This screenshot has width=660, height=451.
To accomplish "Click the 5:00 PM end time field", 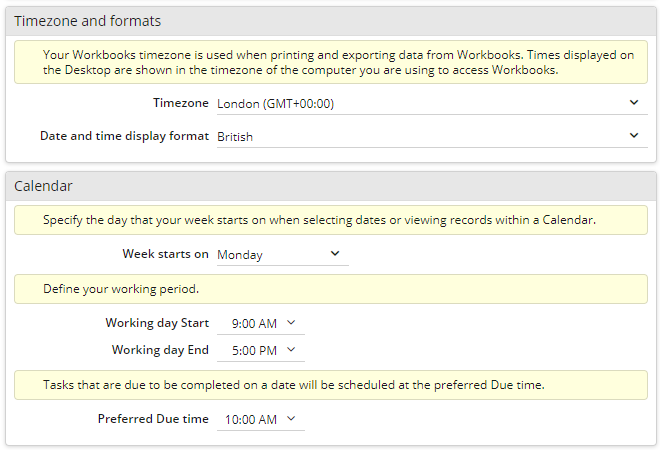I will coord(261,350).
